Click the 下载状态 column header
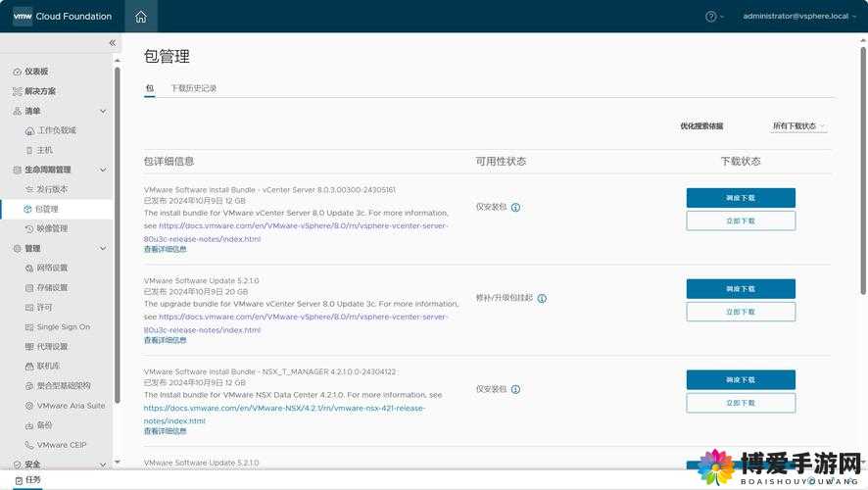 point(741,161)
